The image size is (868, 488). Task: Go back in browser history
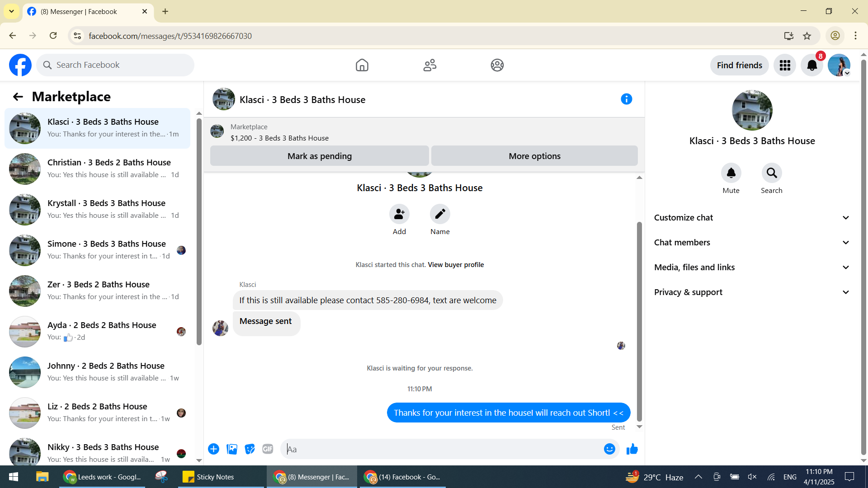pyautogui.click(x=12, y=36)
